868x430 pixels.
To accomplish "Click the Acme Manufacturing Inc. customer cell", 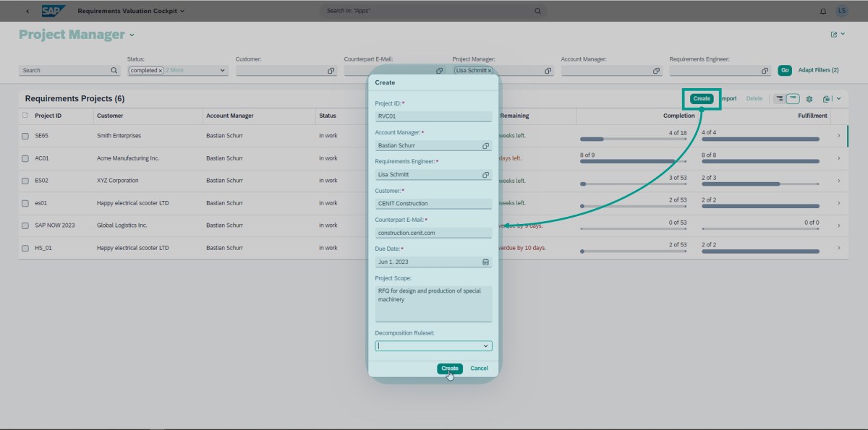I will tap(128, 158).
